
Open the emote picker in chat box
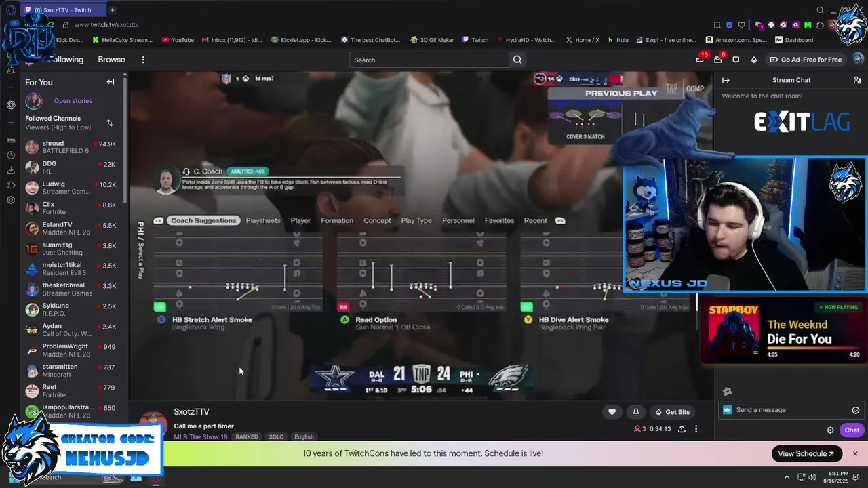click(x=856, y=410)
